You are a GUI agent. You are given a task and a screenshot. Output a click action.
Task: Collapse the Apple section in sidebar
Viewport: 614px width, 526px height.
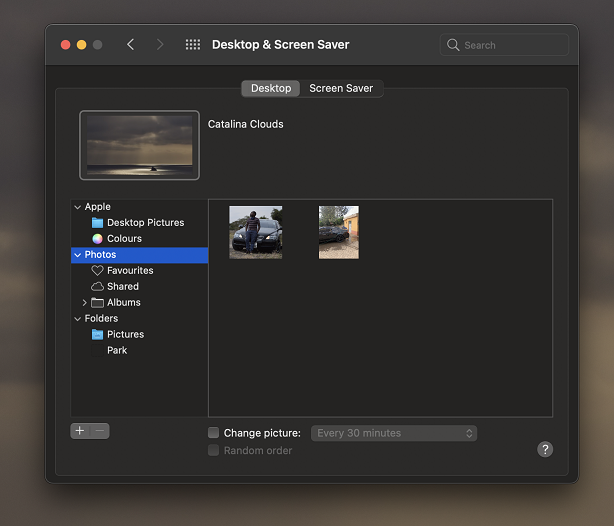77,207
